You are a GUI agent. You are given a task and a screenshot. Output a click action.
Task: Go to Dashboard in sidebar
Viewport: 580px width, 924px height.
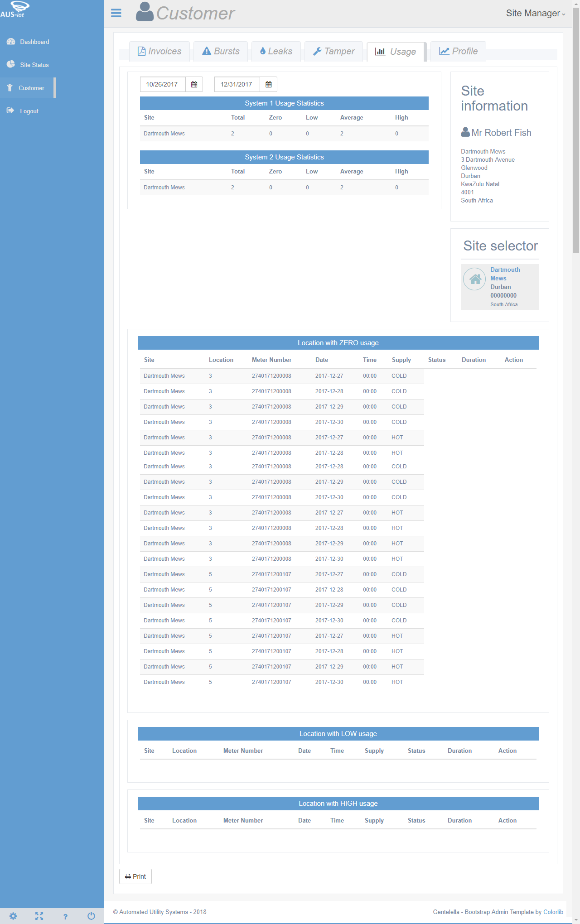(34, 42)
